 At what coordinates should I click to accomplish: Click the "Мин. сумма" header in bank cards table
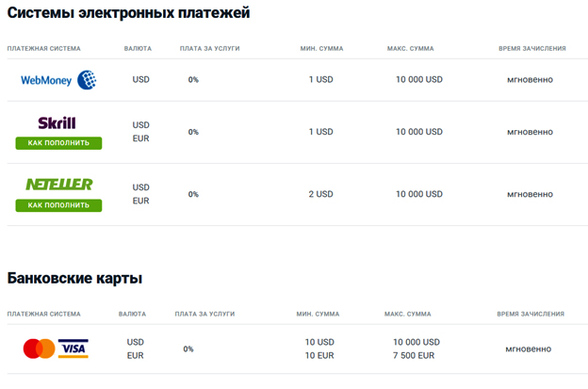(x=318, y=314)
